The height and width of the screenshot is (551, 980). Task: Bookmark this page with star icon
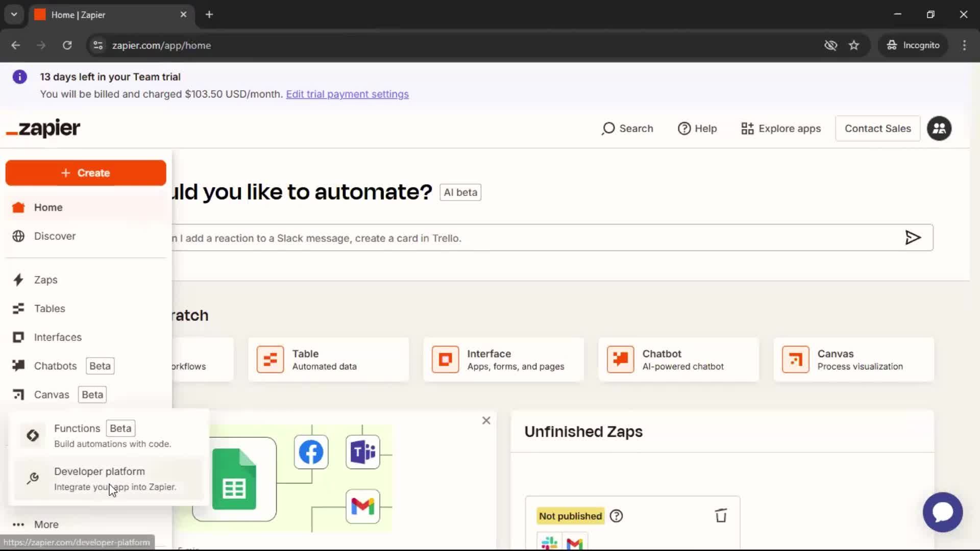point(854,45)
